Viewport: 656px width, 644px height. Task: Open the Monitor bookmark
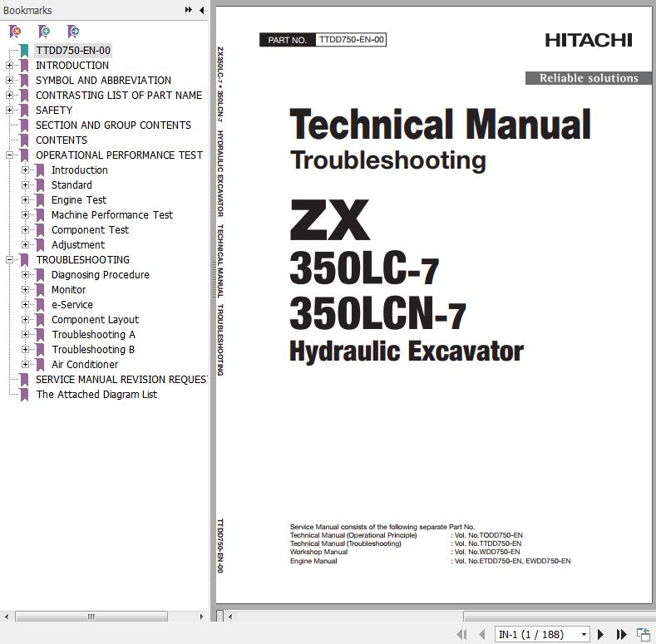(69, 290)
